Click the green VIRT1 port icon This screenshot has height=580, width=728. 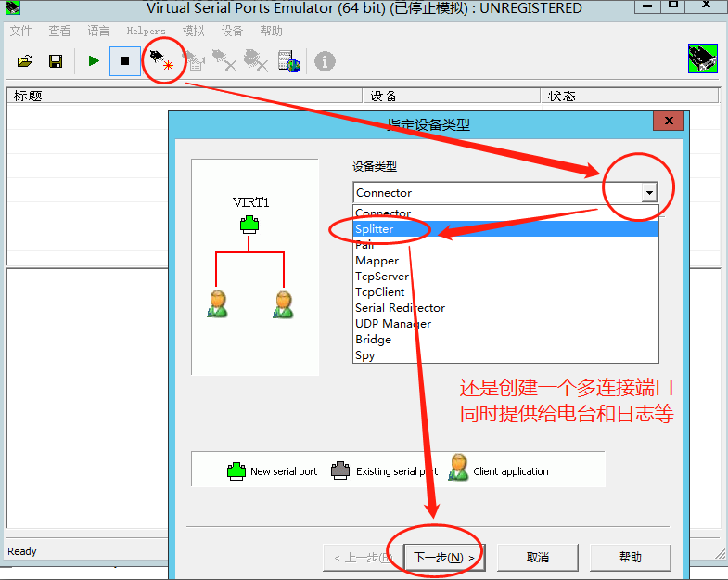(x=249, y=225)
